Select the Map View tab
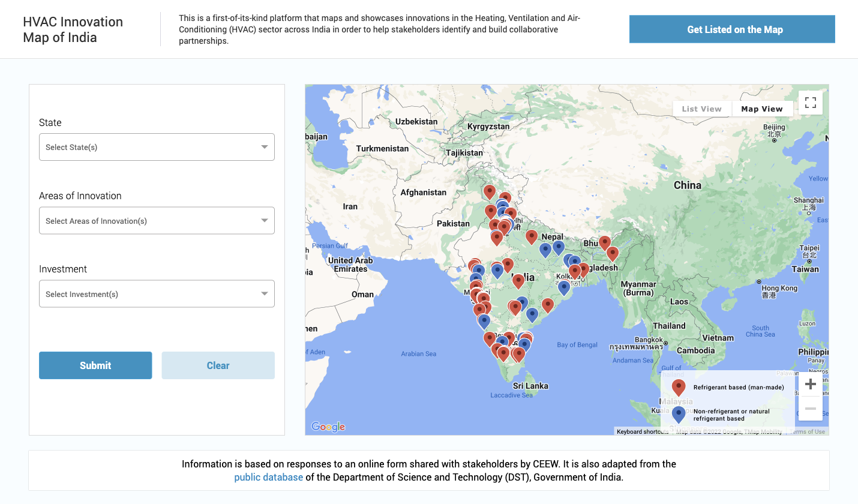Viewport: 858px width, 504px height. [763, 109]
